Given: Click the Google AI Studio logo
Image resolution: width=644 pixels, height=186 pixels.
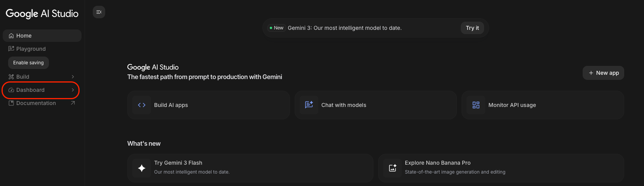Looking at the screenshot, I should click(42, 14).
